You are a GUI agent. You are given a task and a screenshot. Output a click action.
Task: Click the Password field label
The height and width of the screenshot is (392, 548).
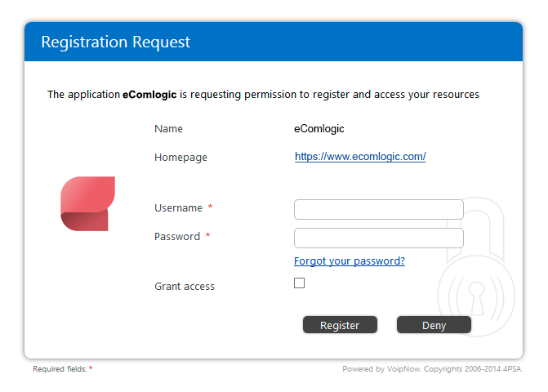(177, 237)
